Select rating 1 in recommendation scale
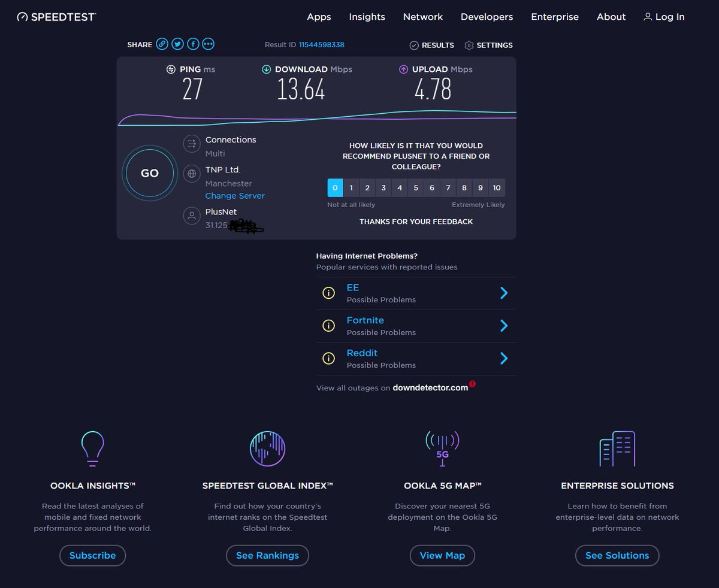 tap(351, 188)
